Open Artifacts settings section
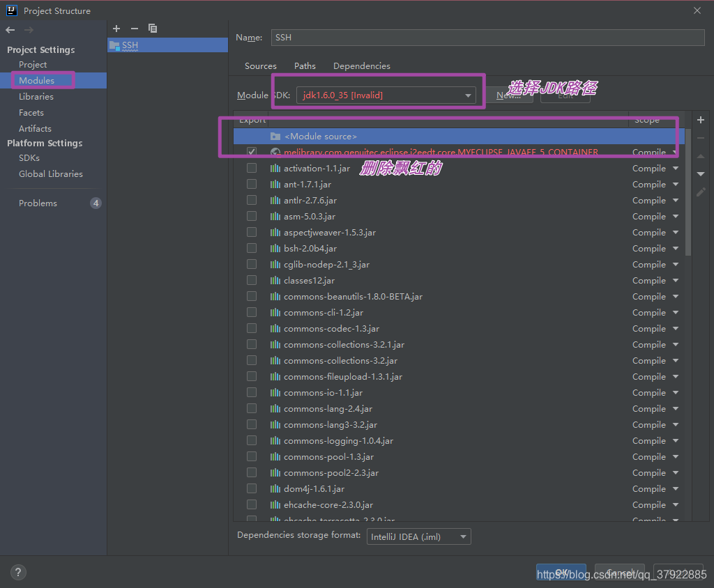This screenshot has height=588, width=714. coord(35,128)
